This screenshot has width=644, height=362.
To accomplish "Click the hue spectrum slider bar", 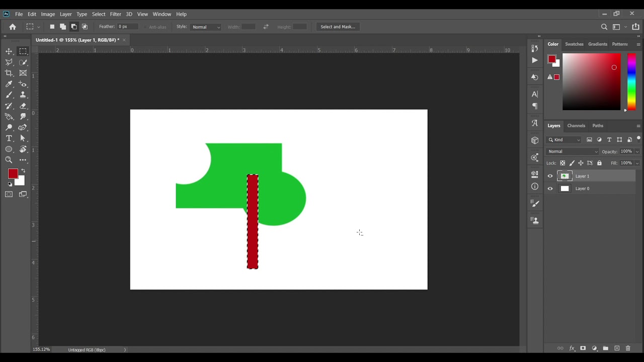I will [631, 81].
